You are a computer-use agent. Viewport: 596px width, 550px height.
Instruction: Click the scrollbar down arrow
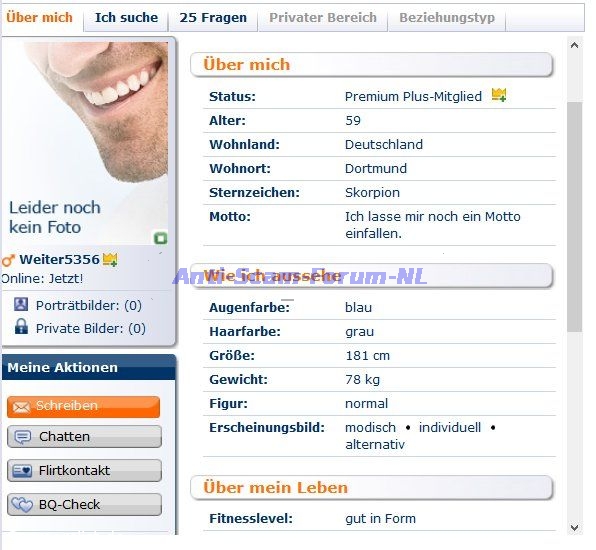574,528
